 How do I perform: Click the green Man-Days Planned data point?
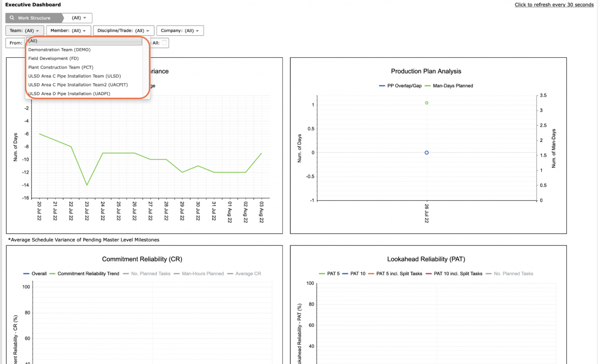426,103
